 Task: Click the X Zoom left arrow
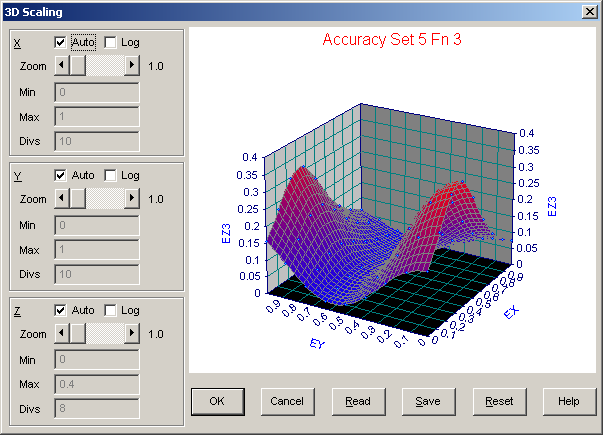click(x=62, y=65)
